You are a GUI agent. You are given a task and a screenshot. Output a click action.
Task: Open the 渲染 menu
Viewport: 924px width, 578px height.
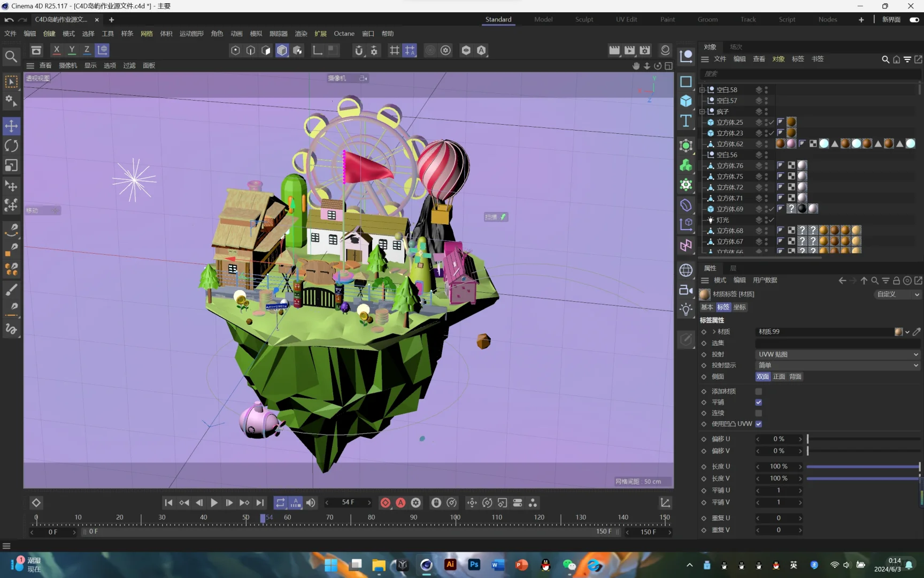[301, 34]
